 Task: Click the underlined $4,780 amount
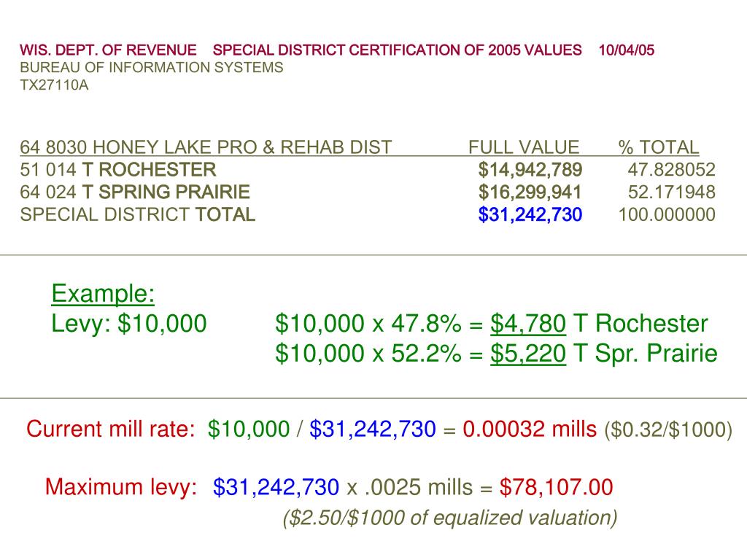click(528, 323)
